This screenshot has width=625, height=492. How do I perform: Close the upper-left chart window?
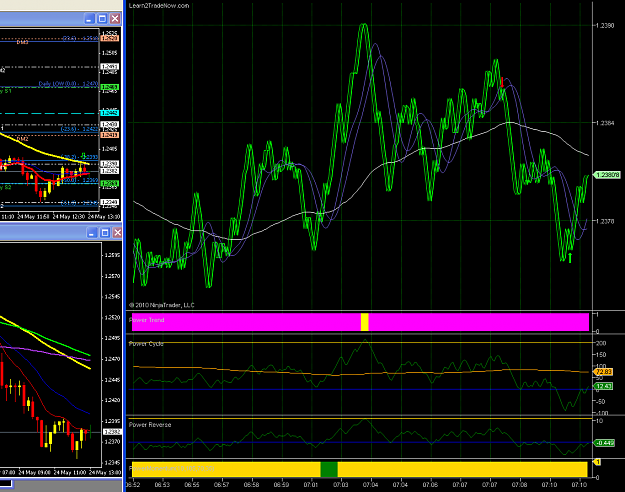pos(115,18)
